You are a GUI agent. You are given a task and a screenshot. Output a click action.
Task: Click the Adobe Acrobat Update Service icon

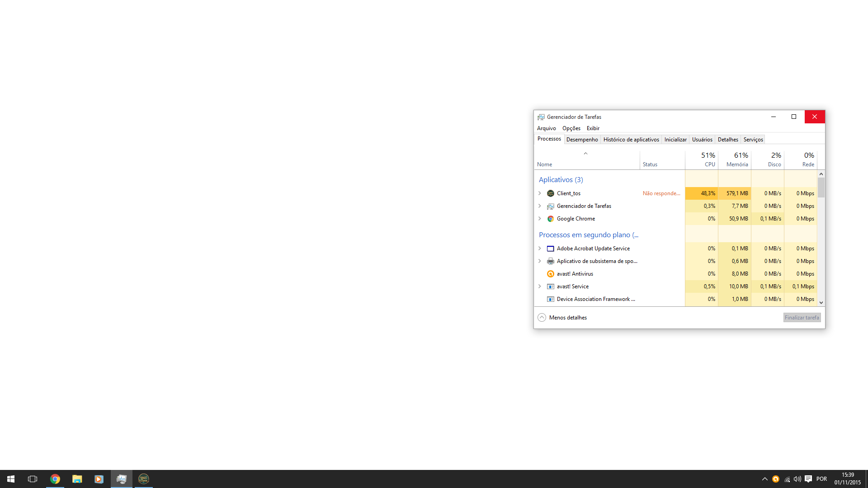(550, 249)
